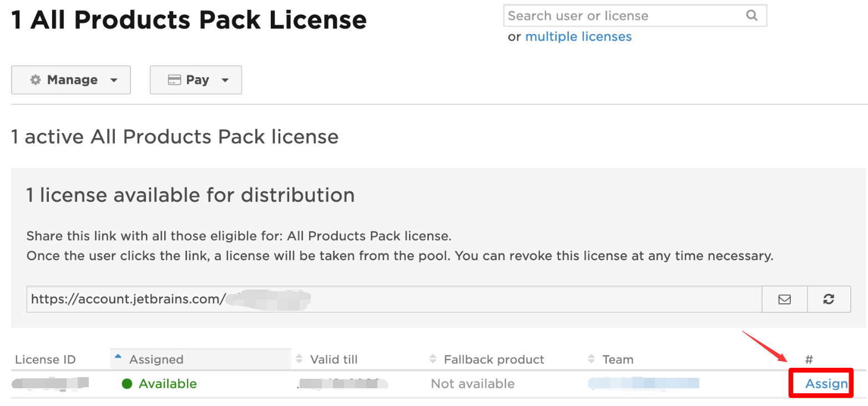Sort licenses by Team column

pos(618,359)
